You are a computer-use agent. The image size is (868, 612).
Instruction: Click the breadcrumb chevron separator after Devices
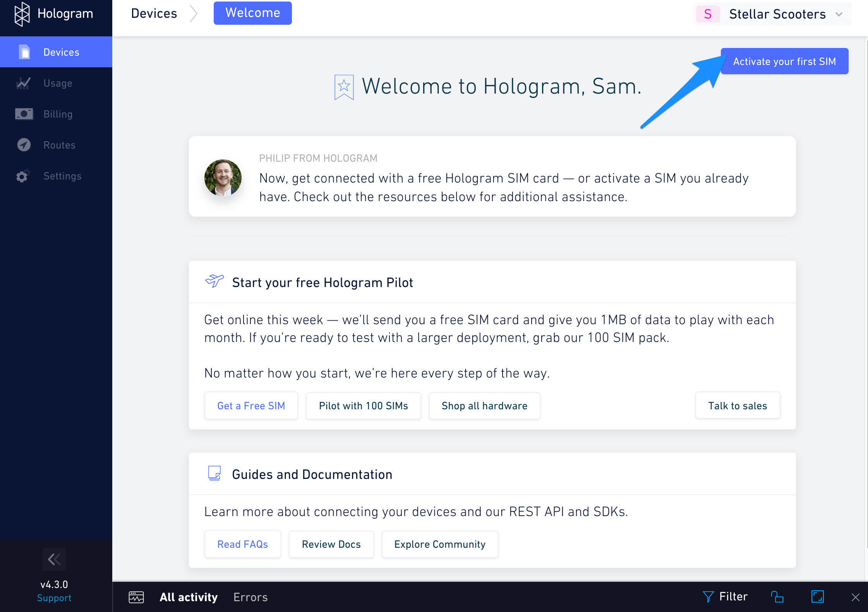(x=194, y=14)
